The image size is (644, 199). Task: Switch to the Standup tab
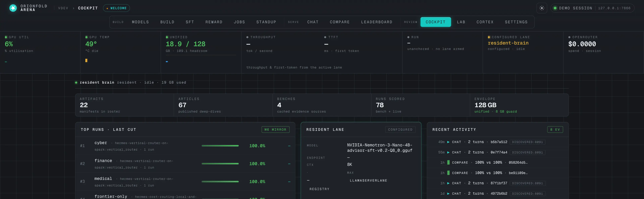point(266,22)
